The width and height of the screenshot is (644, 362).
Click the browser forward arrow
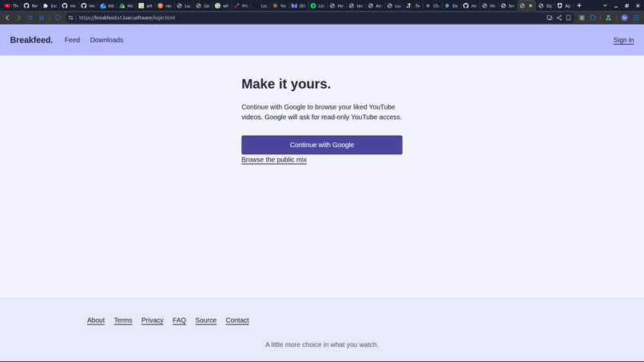[18, 18]
